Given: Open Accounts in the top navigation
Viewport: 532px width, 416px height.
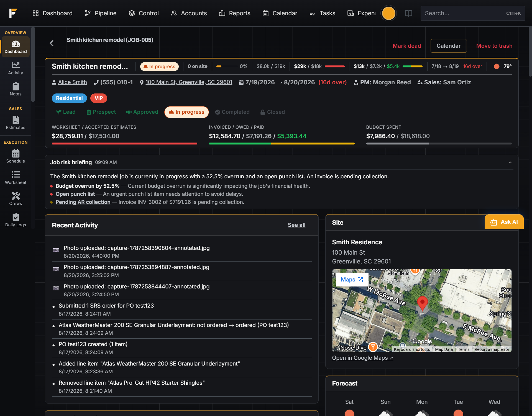Looking at the screenshot, I should point(189,13).
